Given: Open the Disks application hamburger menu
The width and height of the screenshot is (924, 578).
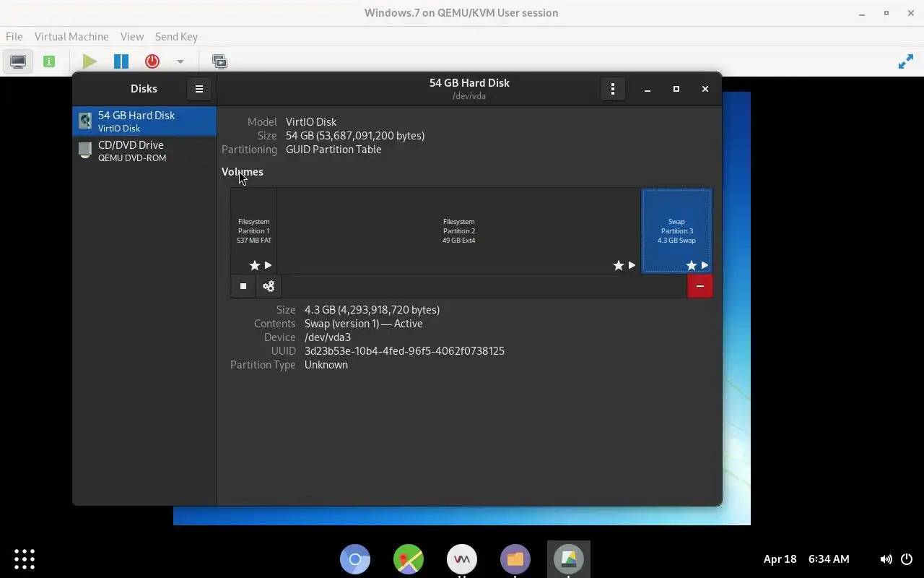Looking at the screenshot, I should pyautogui.click(x=199, y=89).
